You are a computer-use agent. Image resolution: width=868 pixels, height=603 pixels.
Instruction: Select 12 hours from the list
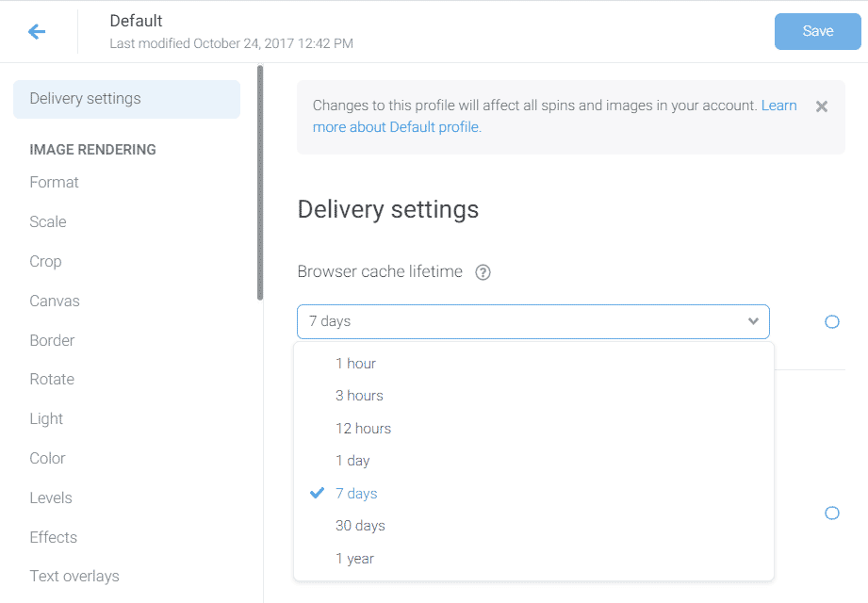[x=363, y=429]
